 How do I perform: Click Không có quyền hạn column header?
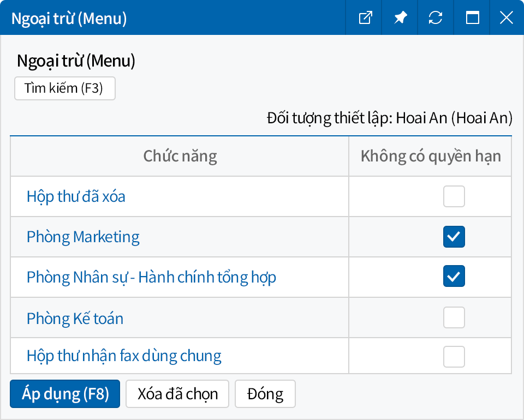(x=431, y=156)
